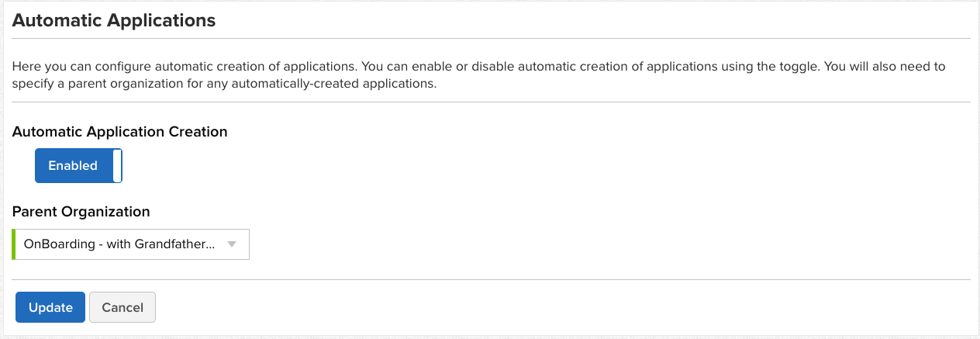Open the Parent Organization dropdown
980x339 pixels.
point(131,244)
